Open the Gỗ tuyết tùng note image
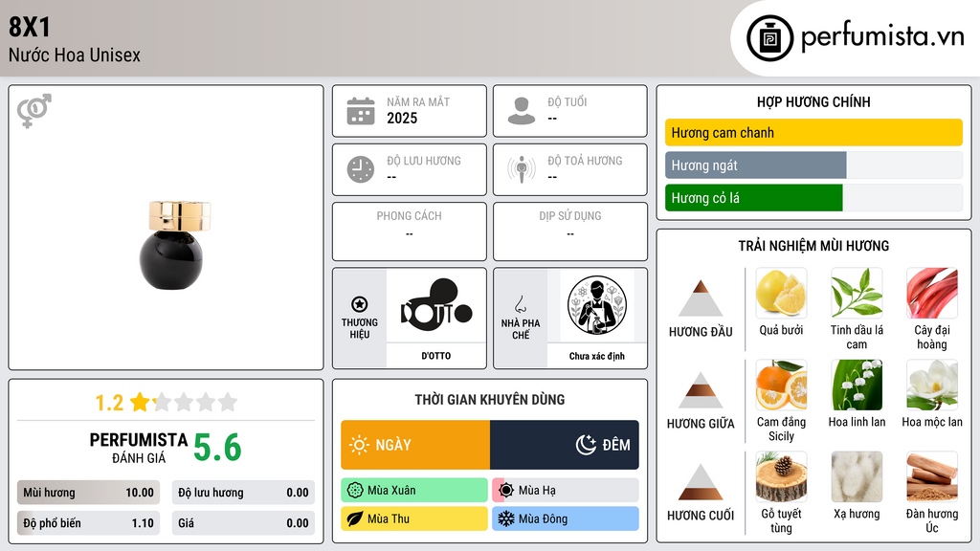This screenshot has width=980, height=551. click(781, 476)
